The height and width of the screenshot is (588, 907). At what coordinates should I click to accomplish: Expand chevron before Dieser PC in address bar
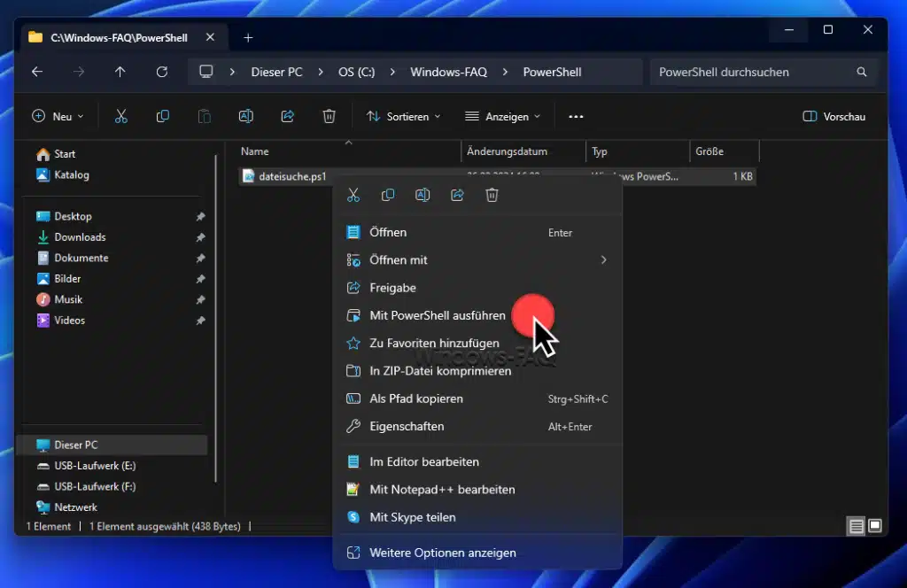click(232, 72)
